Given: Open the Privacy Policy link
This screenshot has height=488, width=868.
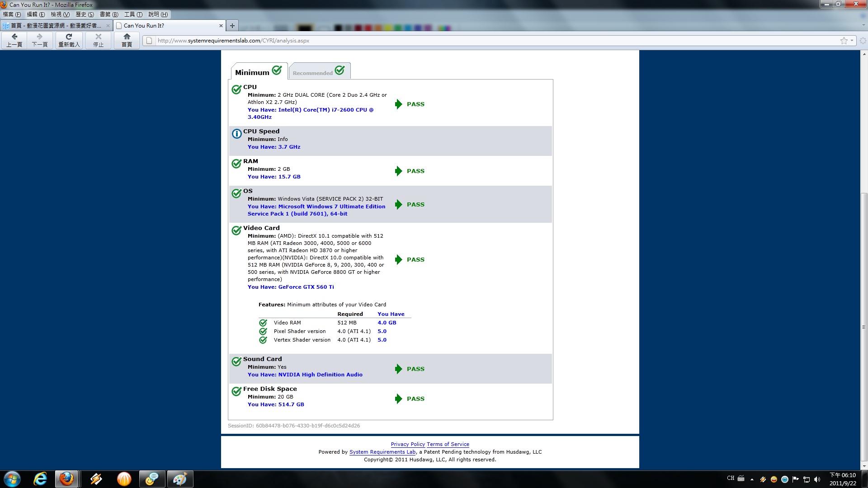Looking at the screenshot, I should [x=408, y=444].
